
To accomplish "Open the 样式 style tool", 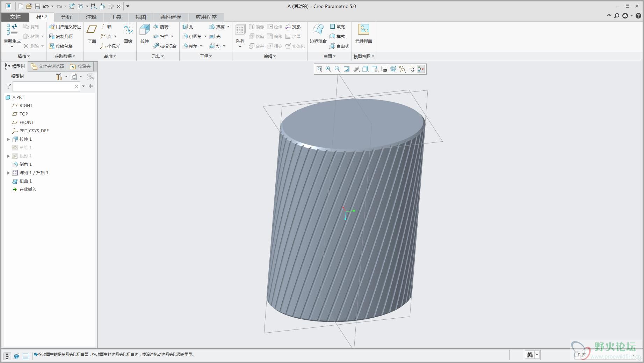I will point(338,36).
